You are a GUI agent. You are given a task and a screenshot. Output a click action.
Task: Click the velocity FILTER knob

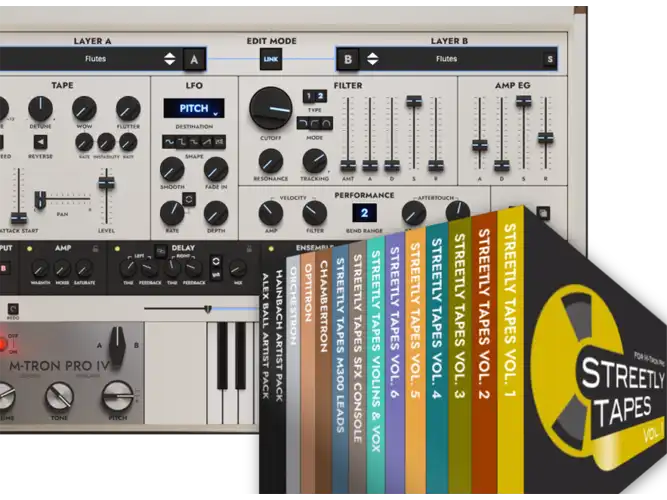(x=315, y=213)
